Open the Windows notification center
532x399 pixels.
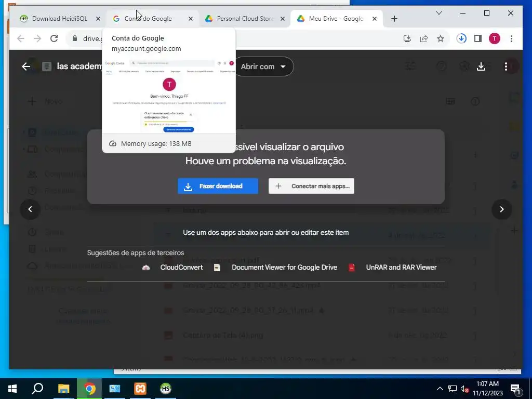516,389
